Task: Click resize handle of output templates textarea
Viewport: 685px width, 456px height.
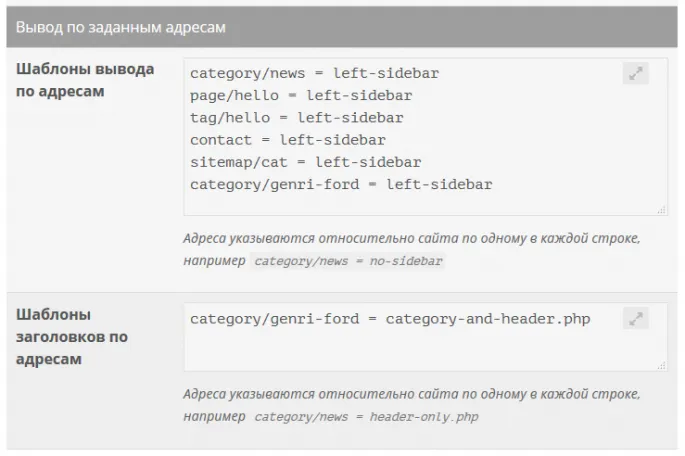Action: click(x=662, y=210)
